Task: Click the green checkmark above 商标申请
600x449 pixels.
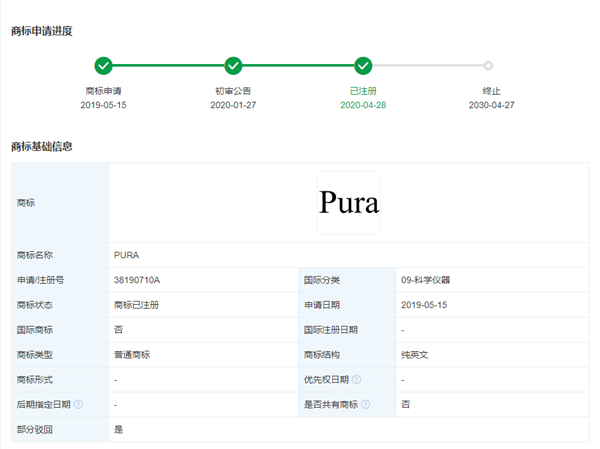Action: point(103,66)
